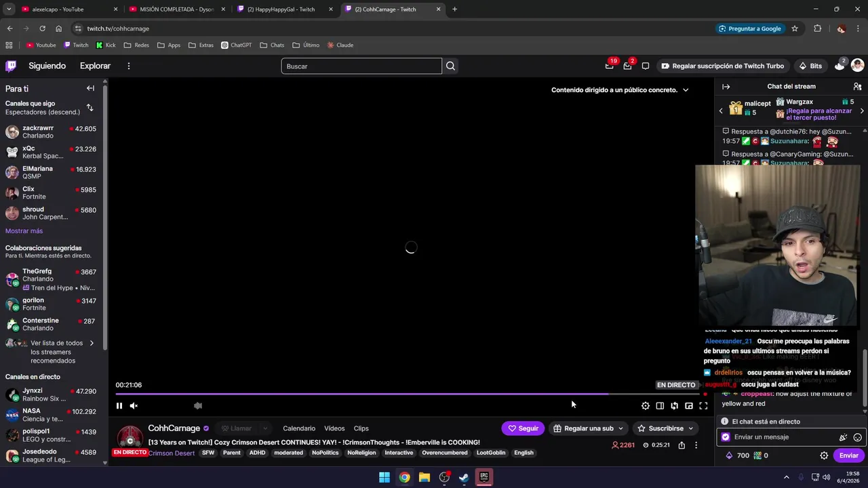Share the CohhCarnage stream

point(682,445)
